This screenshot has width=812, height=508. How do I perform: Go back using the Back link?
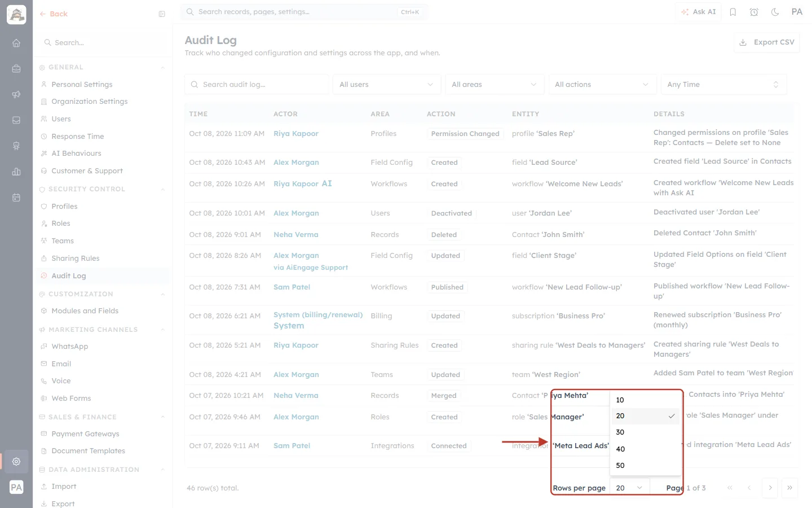54,14
